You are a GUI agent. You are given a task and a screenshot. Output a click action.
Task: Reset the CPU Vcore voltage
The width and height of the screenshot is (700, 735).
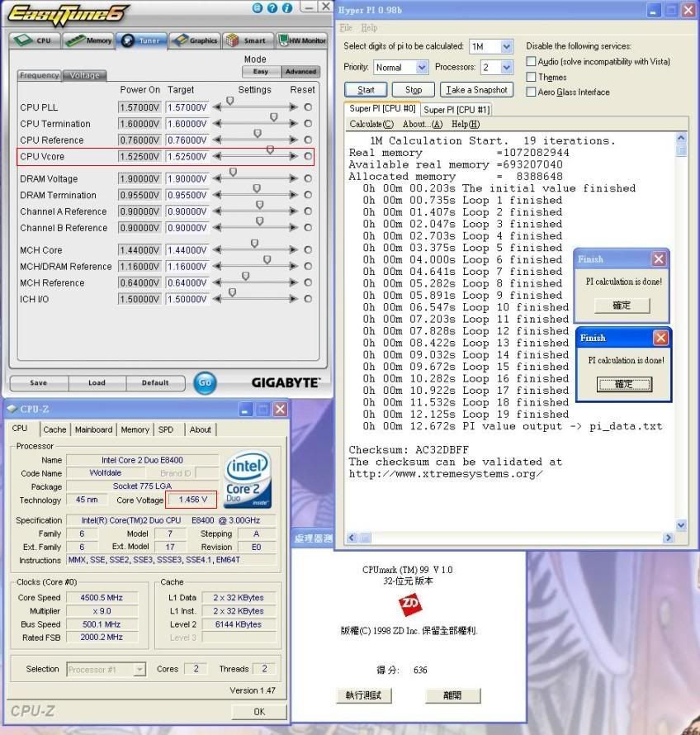pyautogui.click(x=308, y=156)
